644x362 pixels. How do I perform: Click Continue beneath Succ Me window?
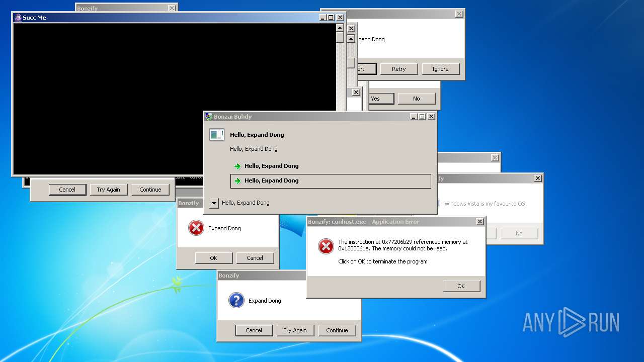150,190
